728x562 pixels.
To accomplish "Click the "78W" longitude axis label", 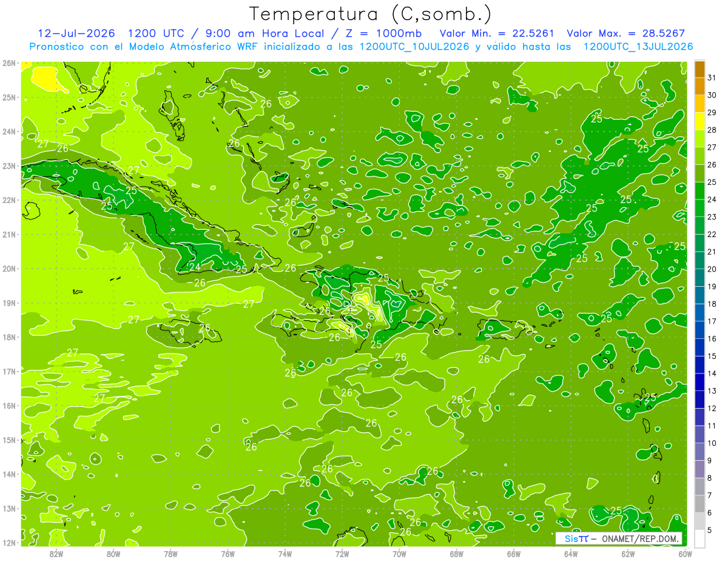I will pyautogui.click(x=170, y=554).
